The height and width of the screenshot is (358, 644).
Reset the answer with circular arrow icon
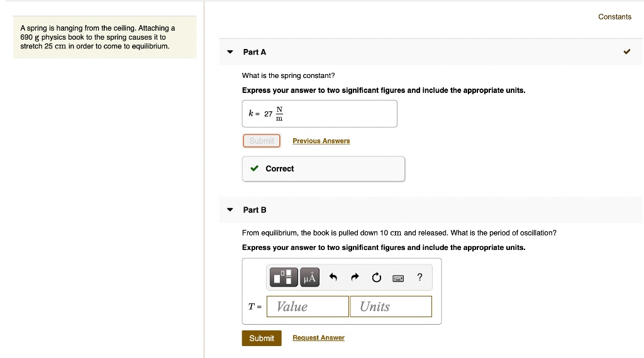(376, 277)
